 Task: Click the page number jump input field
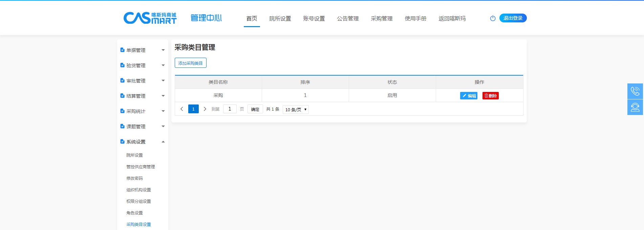tap(230, 109)
